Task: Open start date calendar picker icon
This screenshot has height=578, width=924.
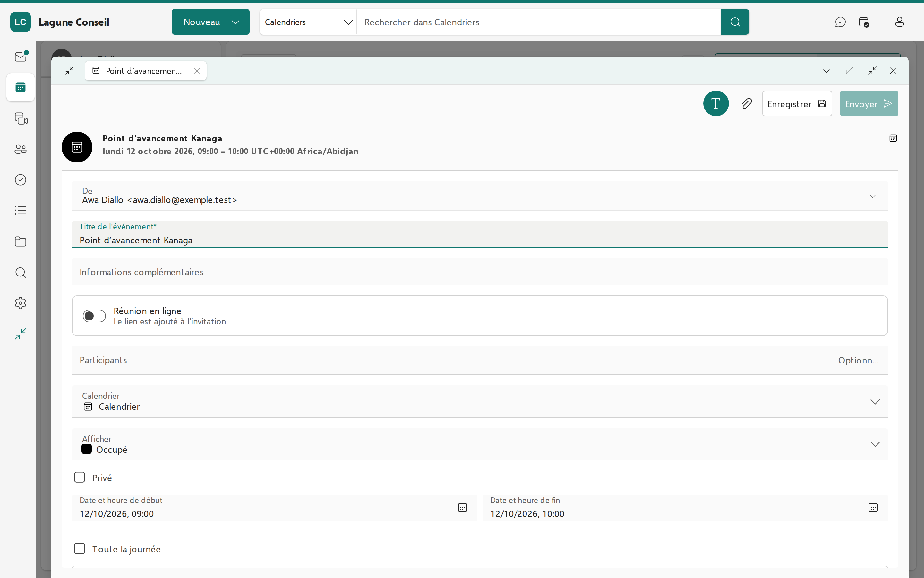Action: (x=462, y=507)
